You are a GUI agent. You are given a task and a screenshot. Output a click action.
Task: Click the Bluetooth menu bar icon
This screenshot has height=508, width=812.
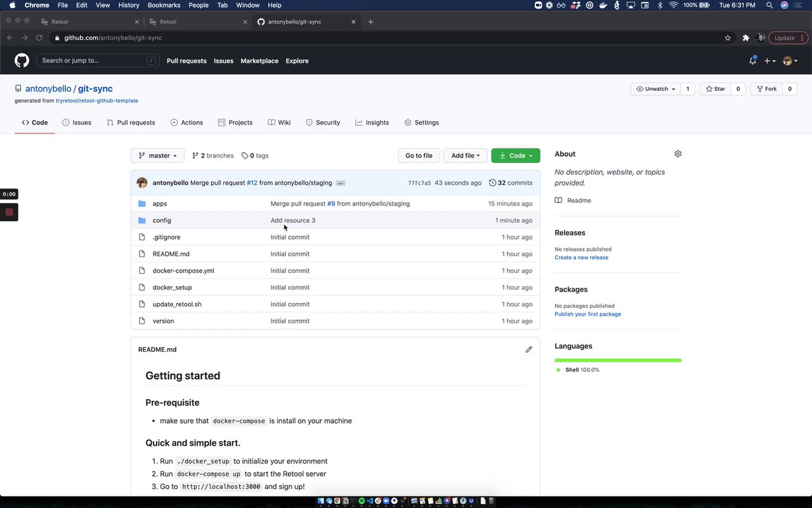point(660,5)
